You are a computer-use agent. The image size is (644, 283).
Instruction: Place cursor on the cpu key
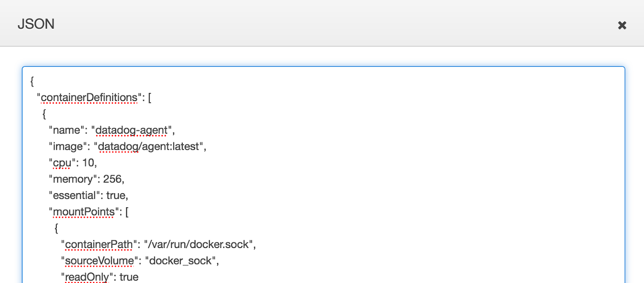pos(62,163)
